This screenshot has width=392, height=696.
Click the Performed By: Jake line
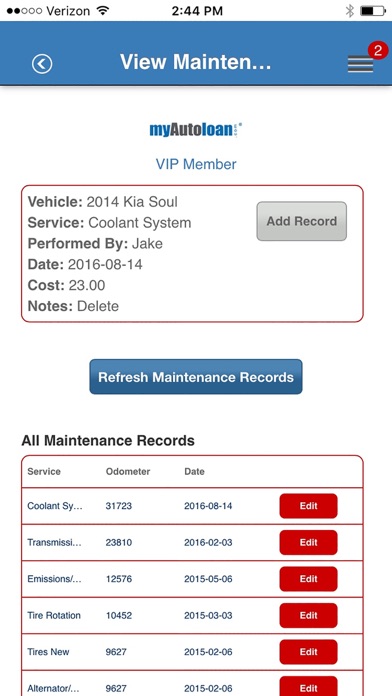(x=95, y=244)
